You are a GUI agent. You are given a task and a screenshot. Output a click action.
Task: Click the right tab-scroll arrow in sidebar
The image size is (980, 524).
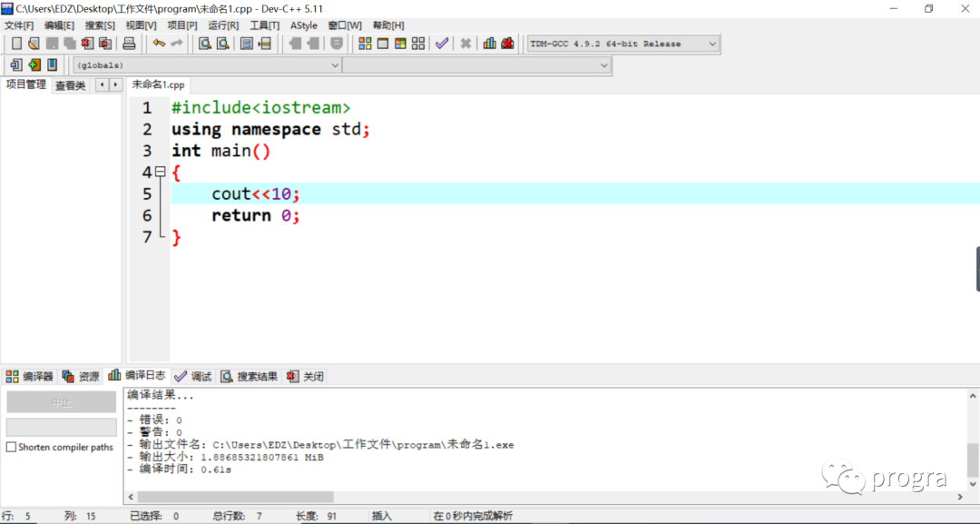115,84
